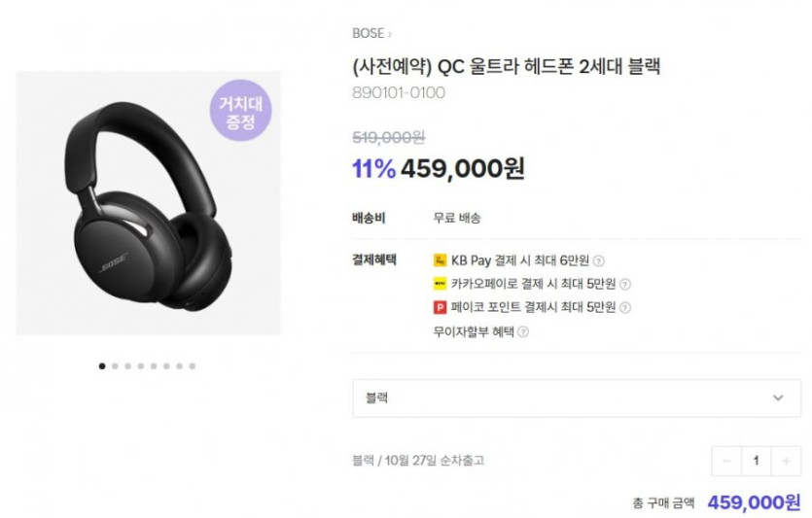The height and width of the screenshot is (518, 812).
Task: Select the last image carousel dot
Action: tap(193, 366)
